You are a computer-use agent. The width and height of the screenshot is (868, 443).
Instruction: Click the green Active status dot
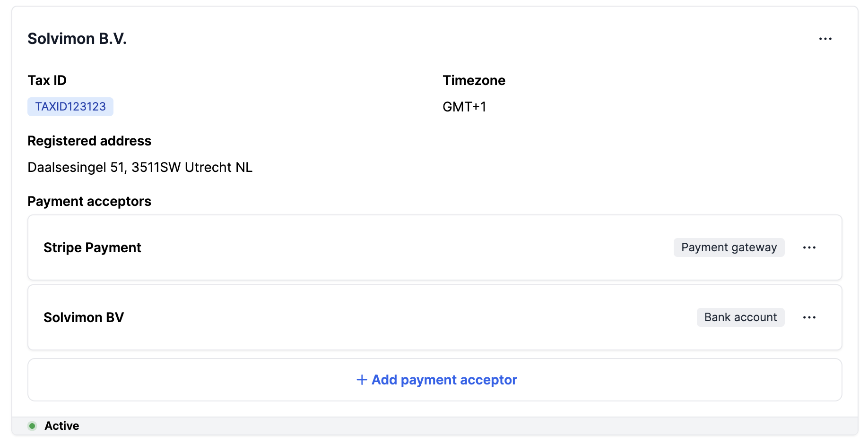(32, 426)
